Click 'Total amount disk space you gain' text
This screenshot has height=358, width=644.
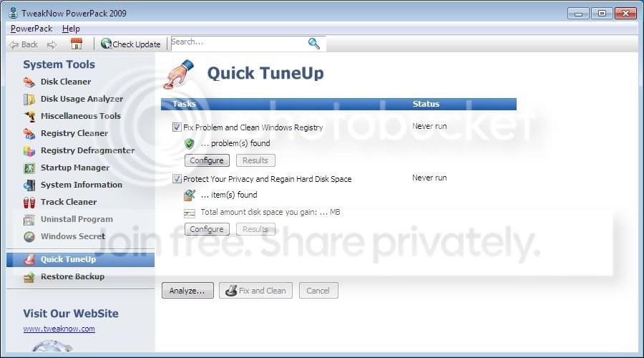270,213
